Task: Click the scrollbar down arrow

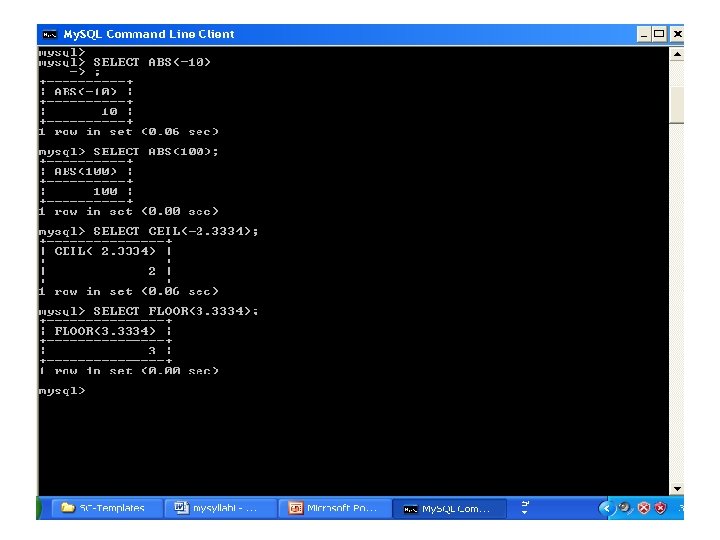Action: pyautogui.click(x=677, y=489)
